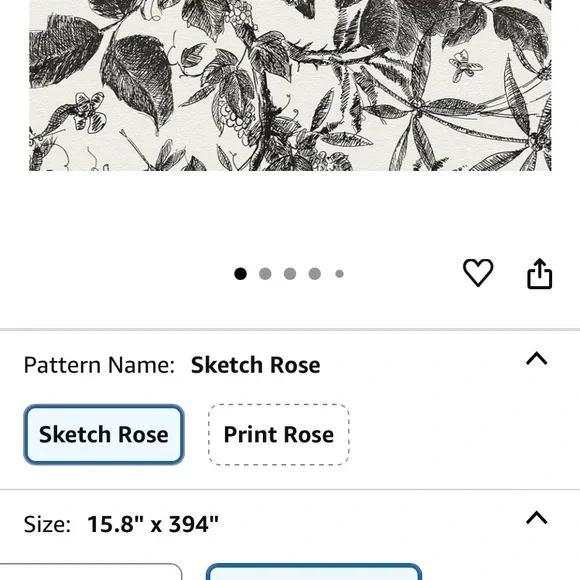This screenshot has width=580, height=580.
Task: Jump to third image carousel dot
Action: (290, 274)
